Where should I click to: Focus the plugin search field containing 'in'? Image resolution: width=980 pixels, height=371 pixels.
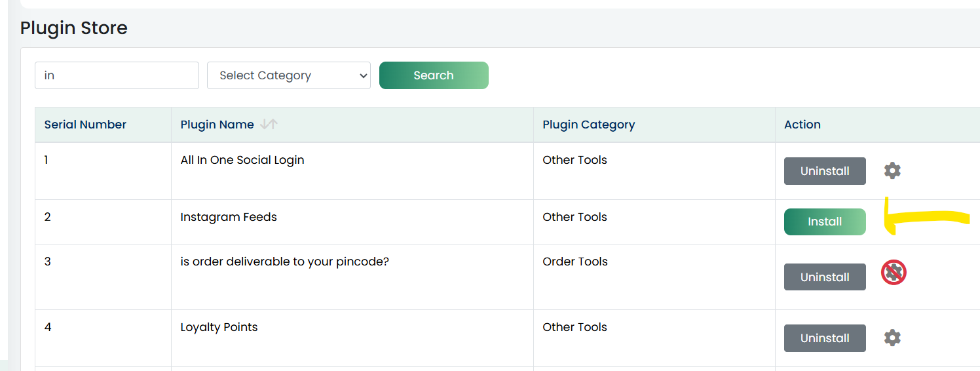point(117,75)
